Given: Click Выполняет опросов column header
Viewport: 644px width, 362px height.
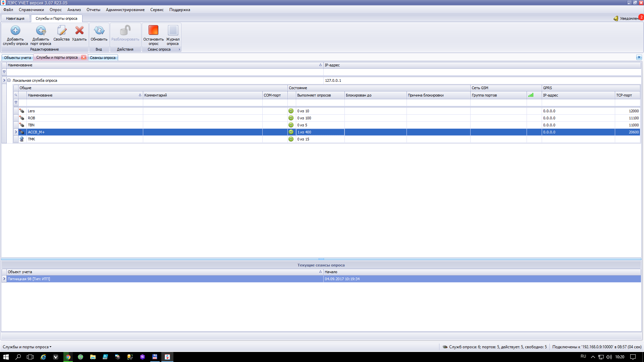Looking at the screenshot, I should tap(320, 95).
